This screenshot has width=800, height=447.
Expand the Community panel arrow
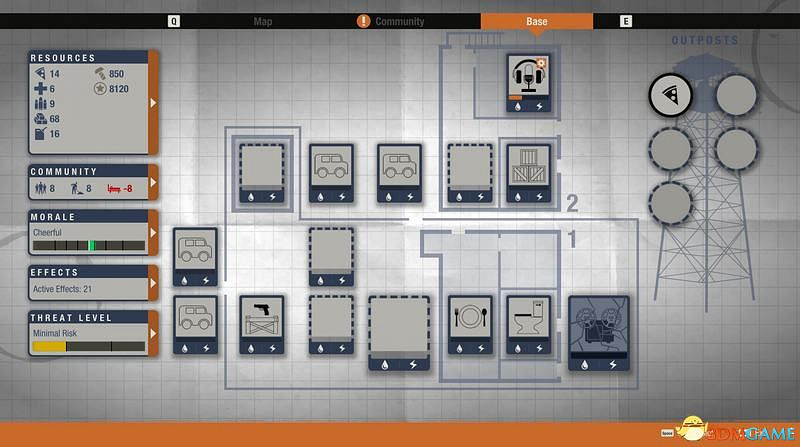(153, 184)
